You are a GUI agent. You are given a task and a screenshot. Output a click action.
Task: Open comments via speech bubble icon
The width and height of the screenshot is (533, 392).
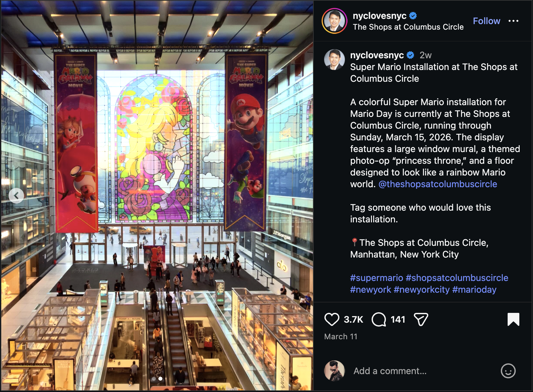(379, 319)
